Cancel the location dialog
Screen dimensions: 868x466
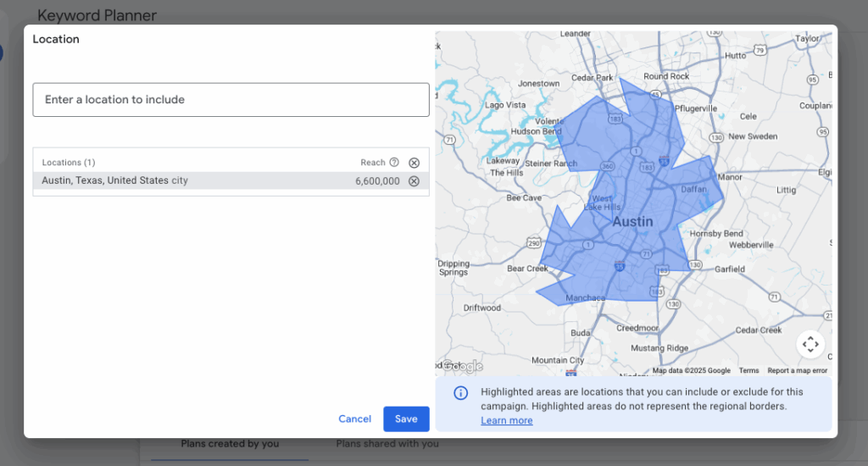(x=354, y=419)
